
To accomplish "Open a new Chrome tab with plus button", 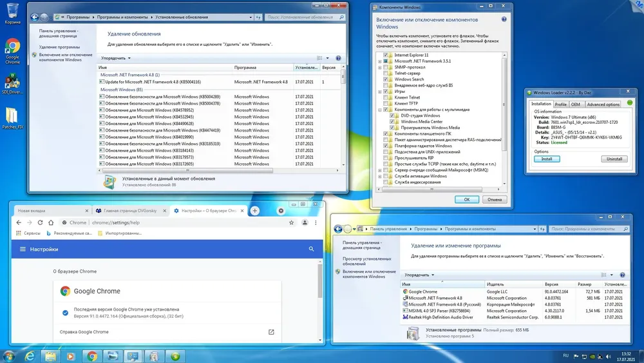I will (x=254, y=210).
